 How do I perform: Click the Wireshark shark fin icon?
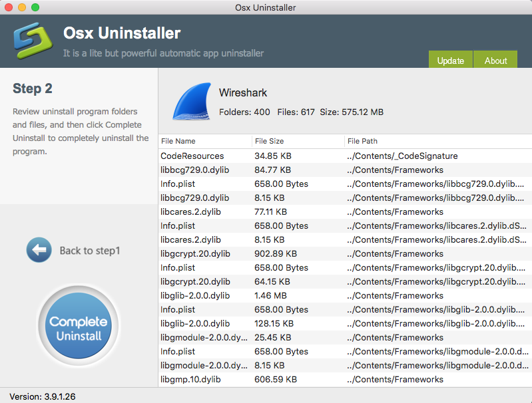click(192, 102)
